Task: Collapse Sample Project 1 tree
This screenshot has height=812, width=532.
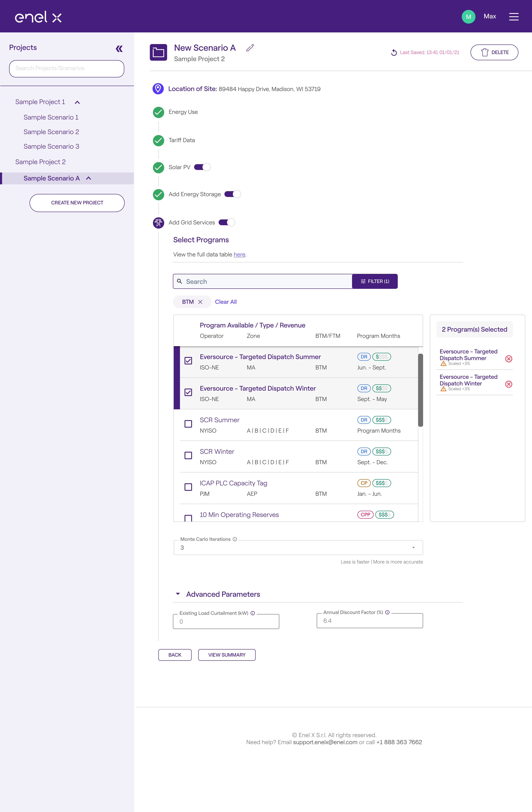Action: point(77,102)
